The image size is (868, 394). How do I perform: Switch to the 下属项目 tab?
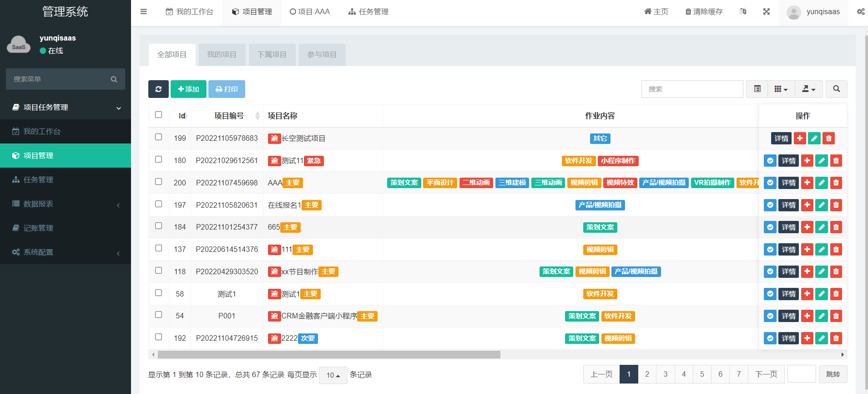point(272,55)
